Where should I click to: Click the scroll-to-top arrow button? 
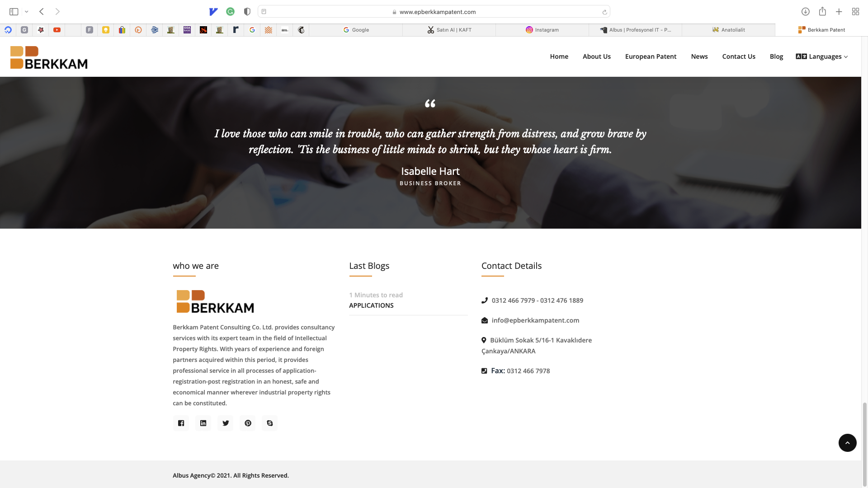coord(847,443)
